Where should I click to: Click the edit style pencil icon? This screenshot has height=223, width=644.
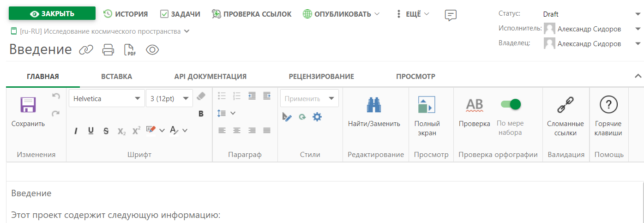[x=287, y=117]
